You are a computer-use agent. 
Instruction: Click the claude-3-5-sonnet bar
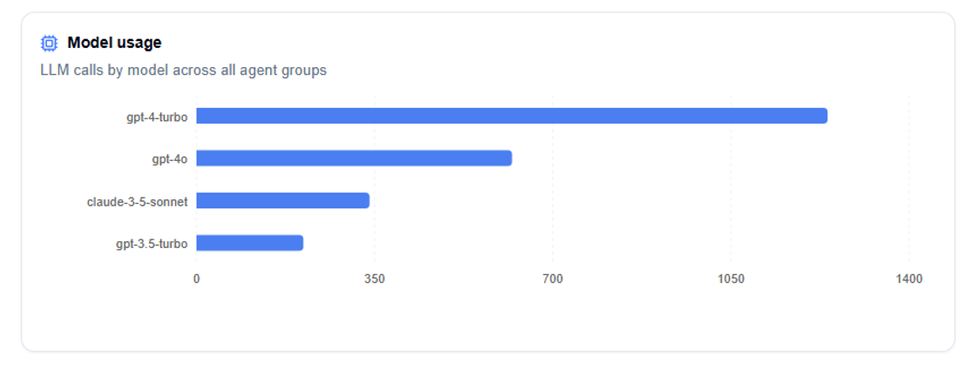coord(282,200)
